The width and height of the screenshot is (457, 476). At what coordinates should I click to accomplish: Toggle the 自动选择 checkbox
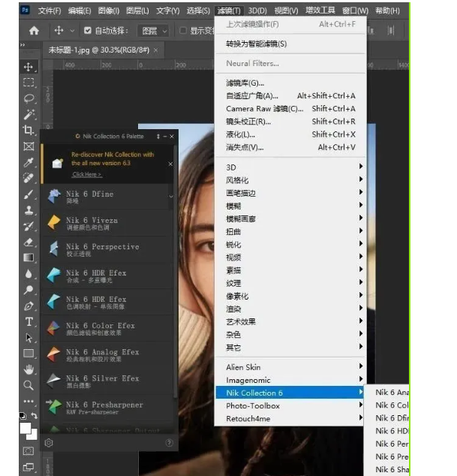(88, 30)
